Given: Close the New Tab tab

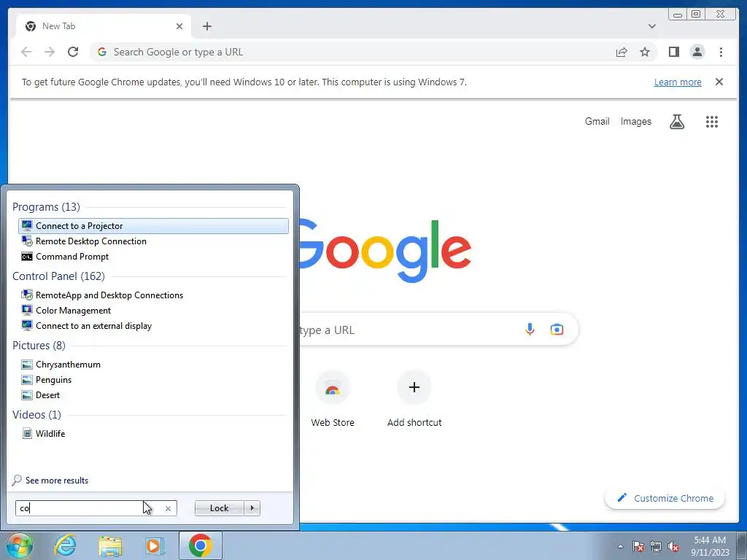Looking at the screenshot, I should [179, 26].
